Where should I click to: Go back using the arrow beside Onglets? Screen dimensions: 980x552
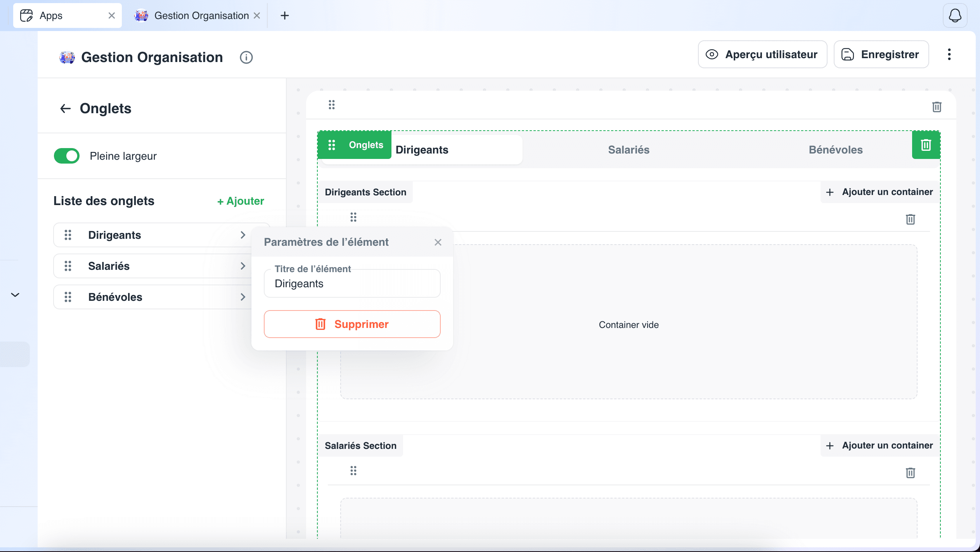tap(65, 109)
